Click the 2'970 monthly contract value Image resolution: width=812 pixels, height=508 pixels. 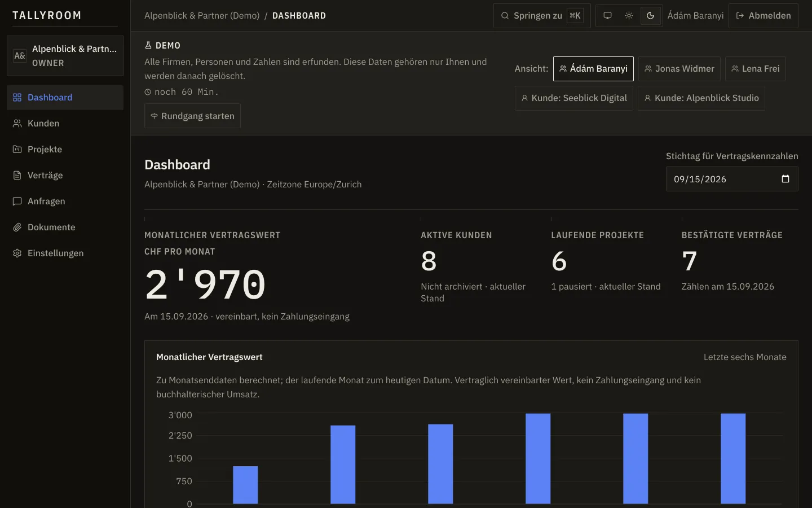point(205,284)
